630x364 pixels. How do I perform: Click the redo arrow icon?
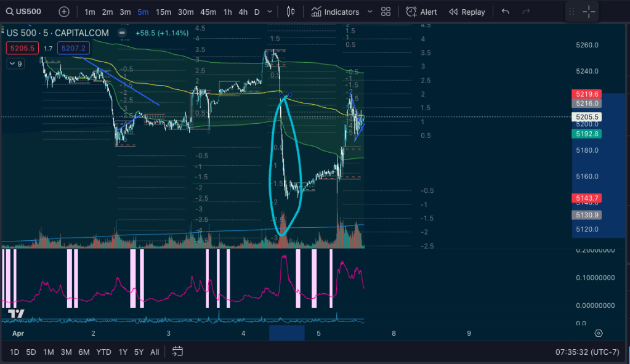pos(525,12)
